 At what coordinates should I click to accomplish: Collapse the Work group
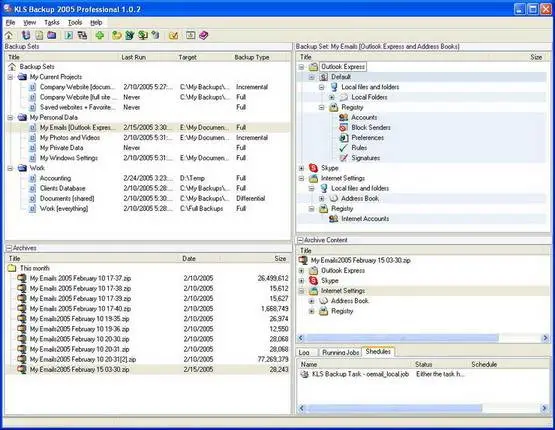pyautogui.click(x=11, y=168)
